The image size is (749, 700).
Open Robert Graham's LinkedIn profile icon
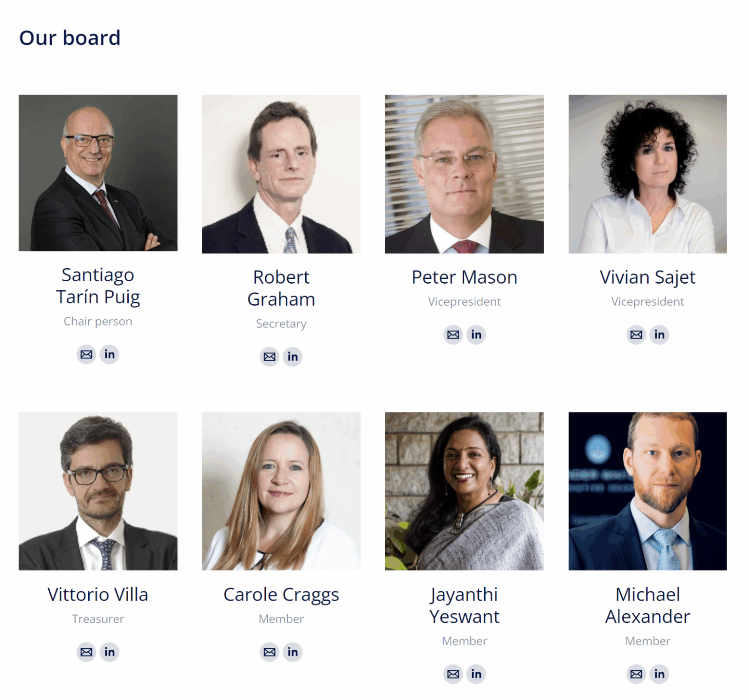(293, 357)
